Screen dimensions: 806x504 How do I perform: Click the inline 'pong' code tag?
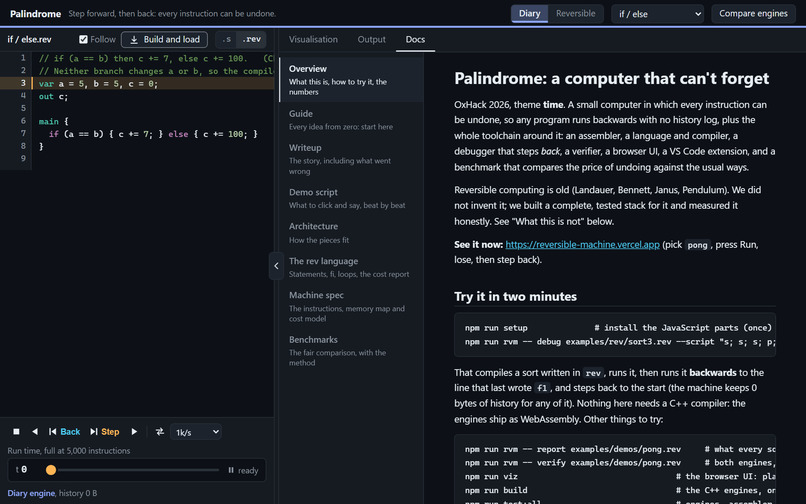(x=697, y=245)
